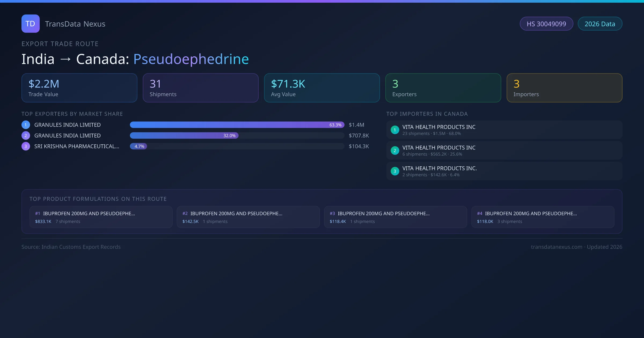This screenshot has width=644, height=338.
Task: Select the rank 1 badge beside GRANULES INDIA LIMITED
Action: point(25,125)
